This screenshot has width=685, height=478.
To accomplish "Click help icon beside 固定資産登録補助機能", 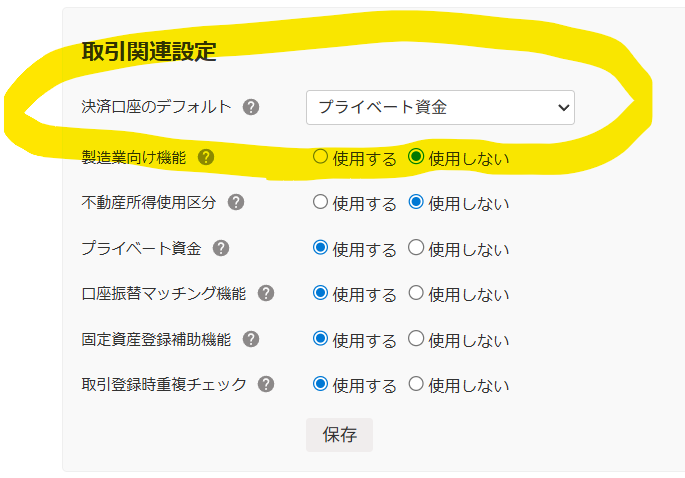I will coord(251,339).
